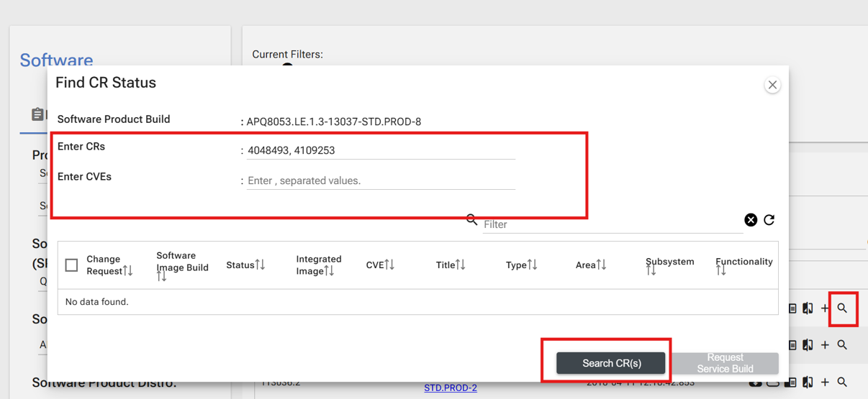
Task: Click the clipboard tab icon in the Software panel
Action: [x=37, y=114]
